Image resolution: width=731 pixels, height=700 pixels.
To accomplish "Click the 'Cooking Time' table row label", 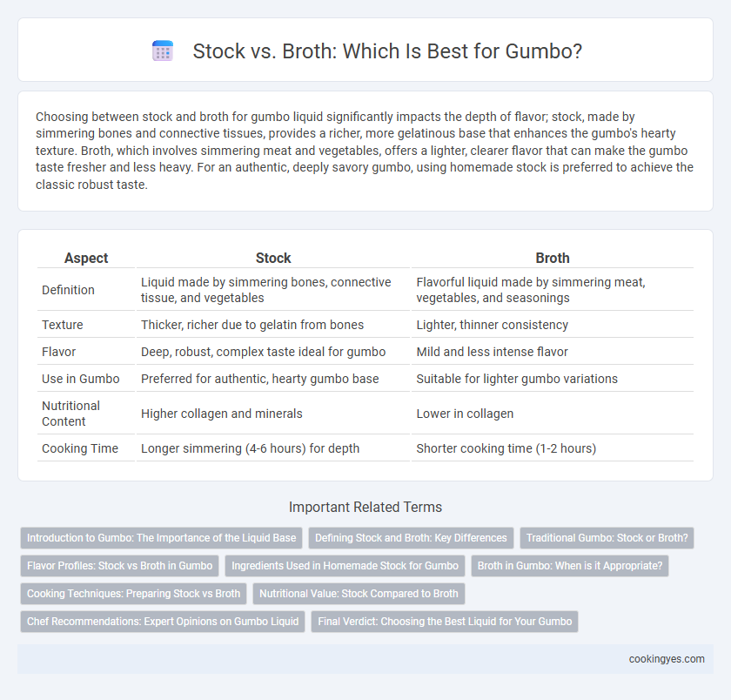I will [x=80, y=448].
